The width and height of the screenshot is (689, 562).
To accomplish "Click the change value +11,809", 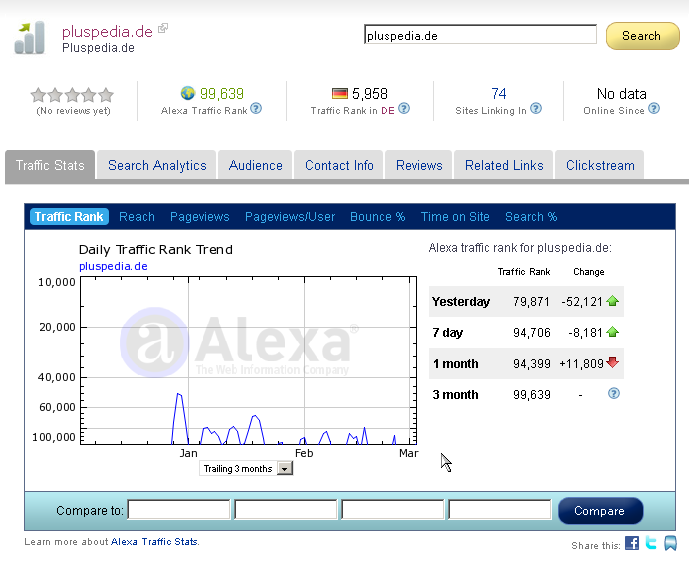I will (581, 363).
